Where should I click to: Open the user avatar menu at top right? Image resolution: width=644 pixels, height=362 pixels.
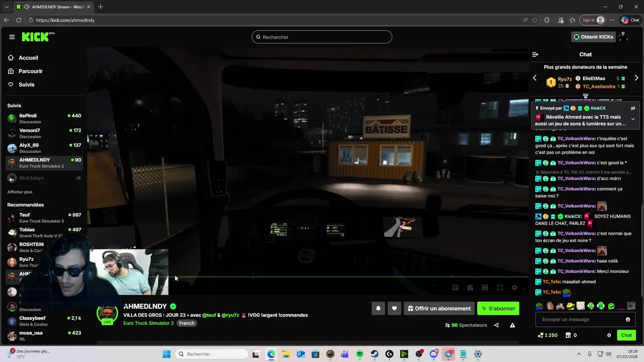[x=624, y=37]
